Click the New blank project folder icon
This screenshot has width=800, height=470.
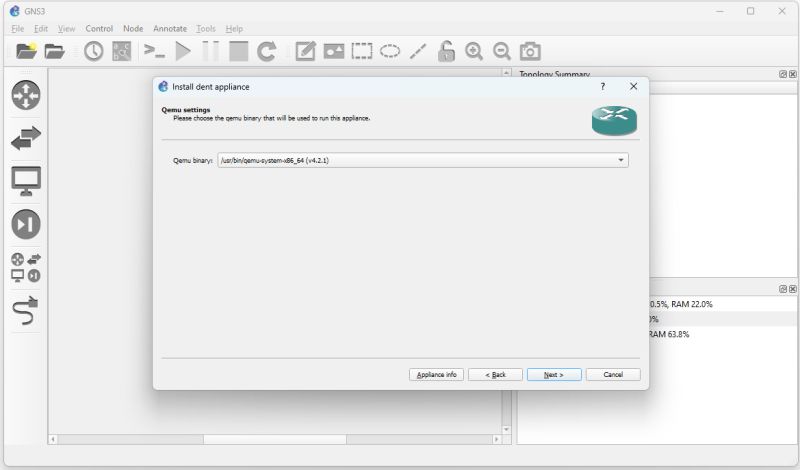point(26,51)
